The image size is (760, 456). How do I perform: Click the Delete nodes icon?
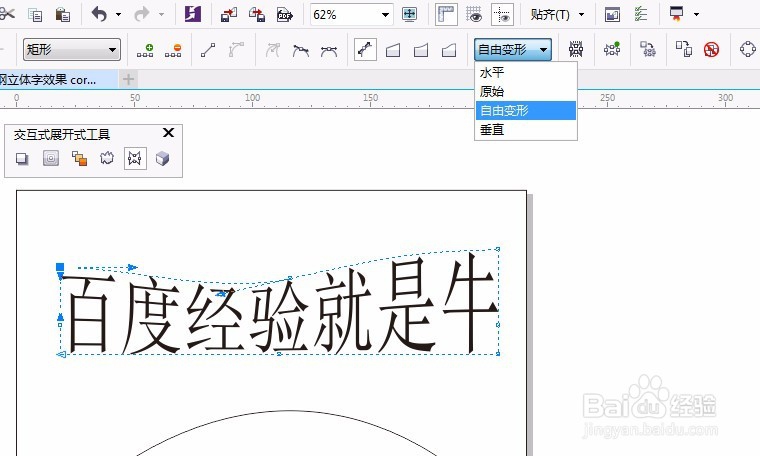click(x=173, y=50)
